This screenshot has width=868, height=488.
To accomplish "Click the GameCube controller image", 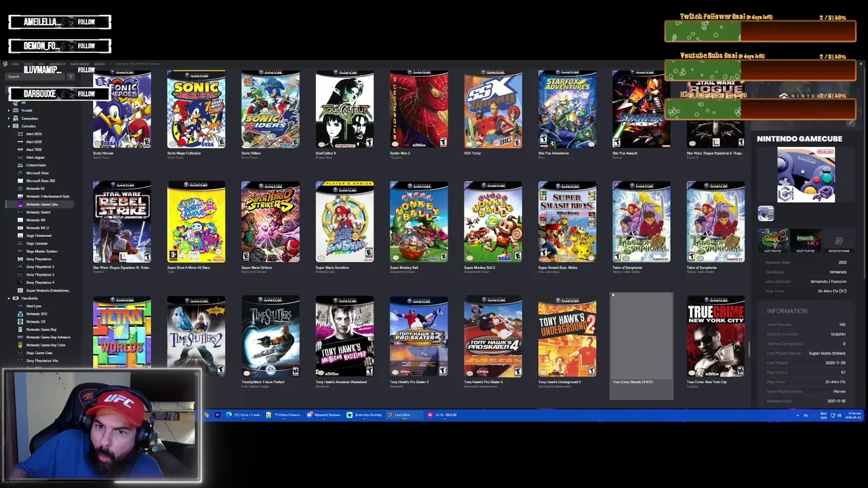I will pos(806,175).
